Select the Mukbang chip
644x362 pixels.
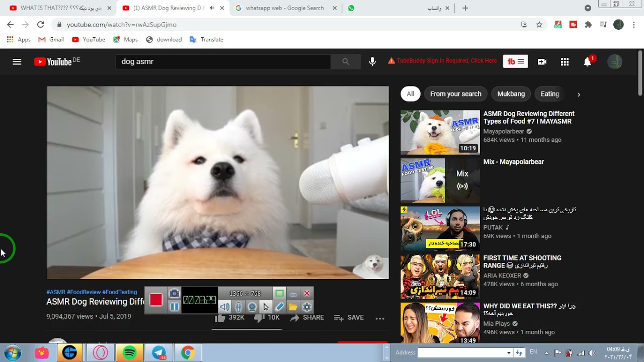coord(511,94)
